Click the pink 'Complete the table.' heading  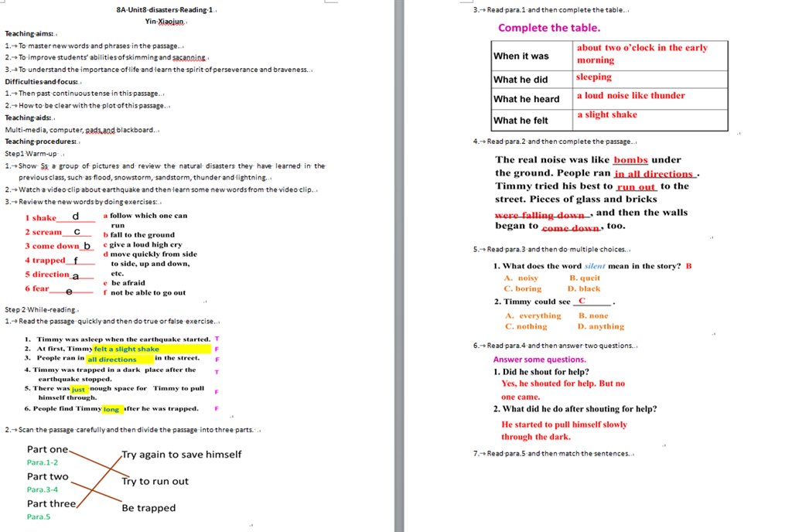pos(548,28)
